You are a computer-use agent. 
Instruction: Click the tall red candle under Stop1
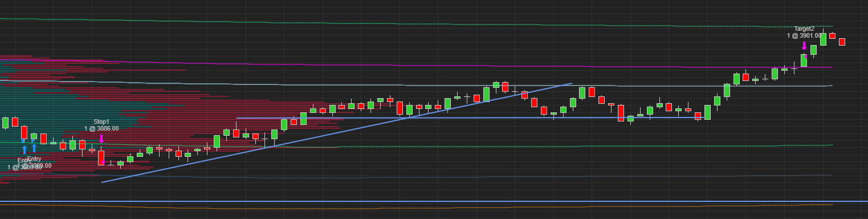click(101, 157)
